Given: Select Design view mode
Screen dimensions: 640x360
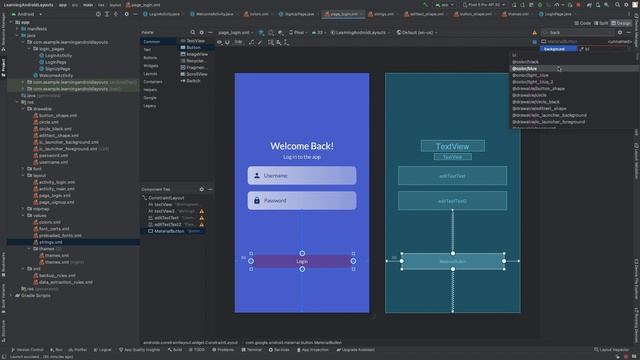Looking at the screenshot, I should coord(621,23).
